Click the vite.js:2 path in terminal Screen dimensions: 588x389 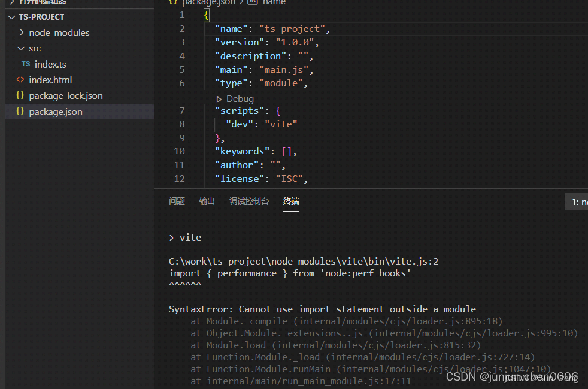(304, 262)
